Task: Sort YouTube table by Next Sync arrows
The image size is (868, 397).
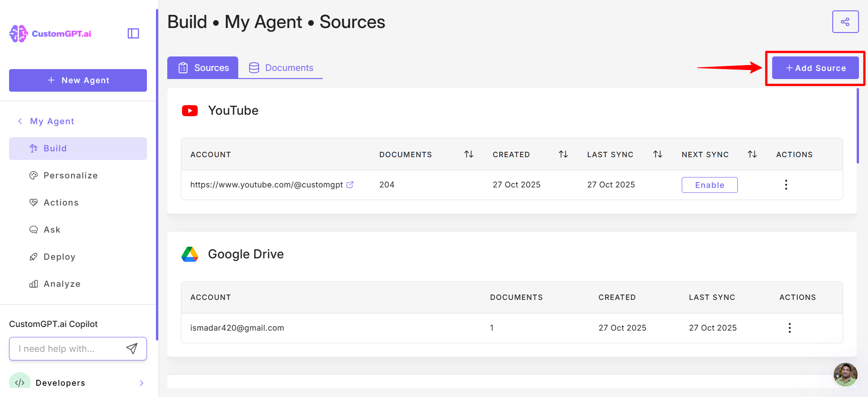Action: (752, 154)
